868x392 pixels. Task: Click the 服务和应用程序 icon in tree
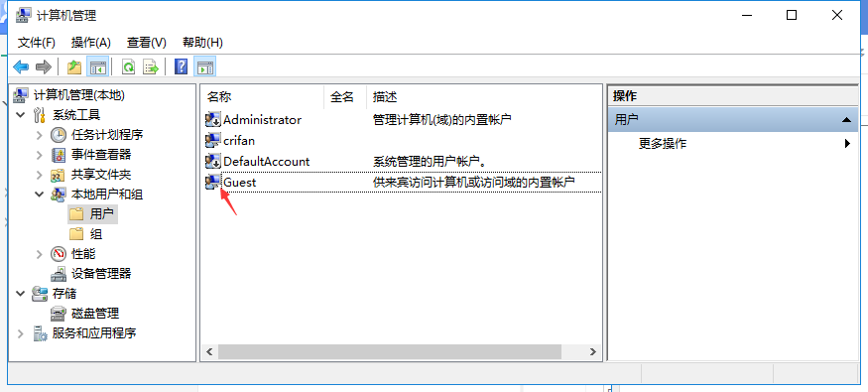tap(40, 333)
